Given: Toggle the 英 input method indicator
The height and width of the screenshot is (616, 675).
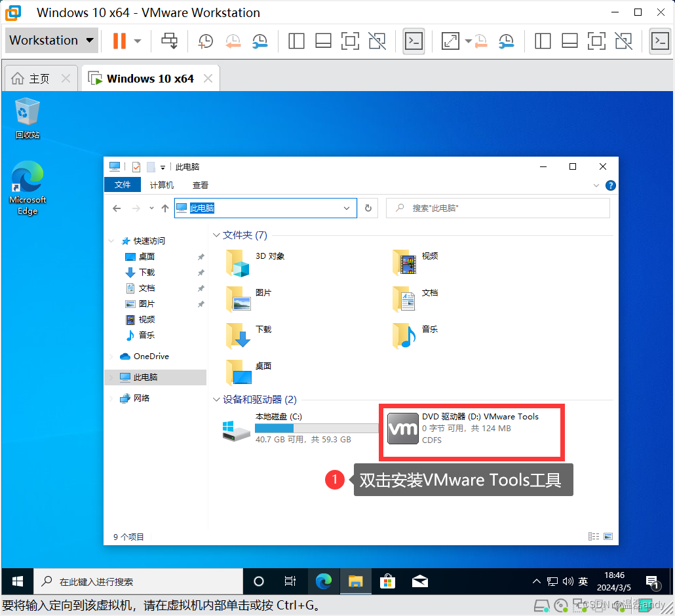Looking at the screenshot, I should tap(583, 582).
